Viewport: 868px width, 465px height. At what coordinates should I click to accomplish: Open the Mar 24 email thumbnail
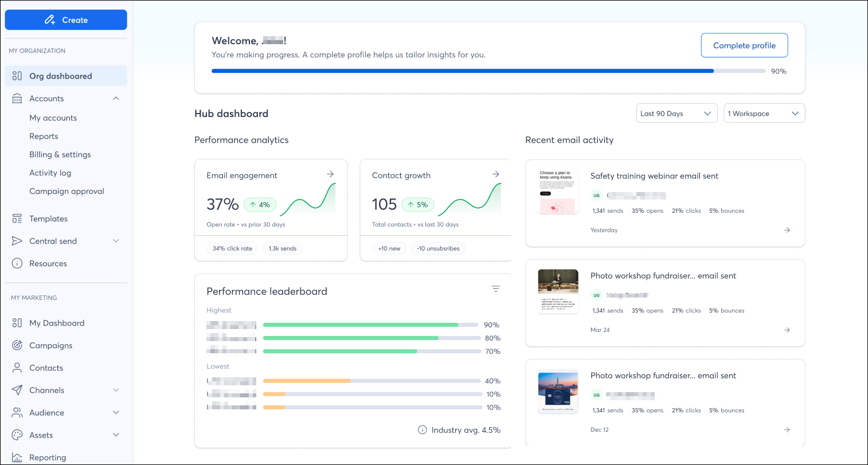point(558,291)
